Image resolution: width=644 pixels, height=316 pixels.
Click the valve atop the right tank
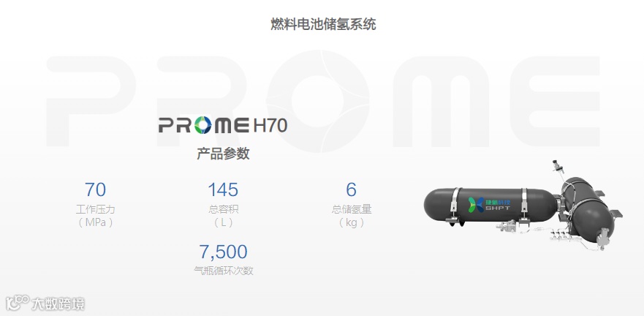coord(557,167)
